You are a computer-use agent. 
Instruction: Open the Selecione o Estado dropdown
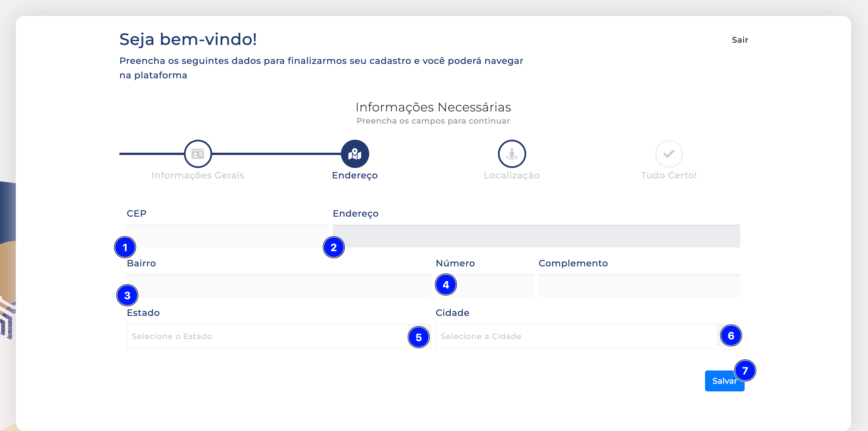268,336
